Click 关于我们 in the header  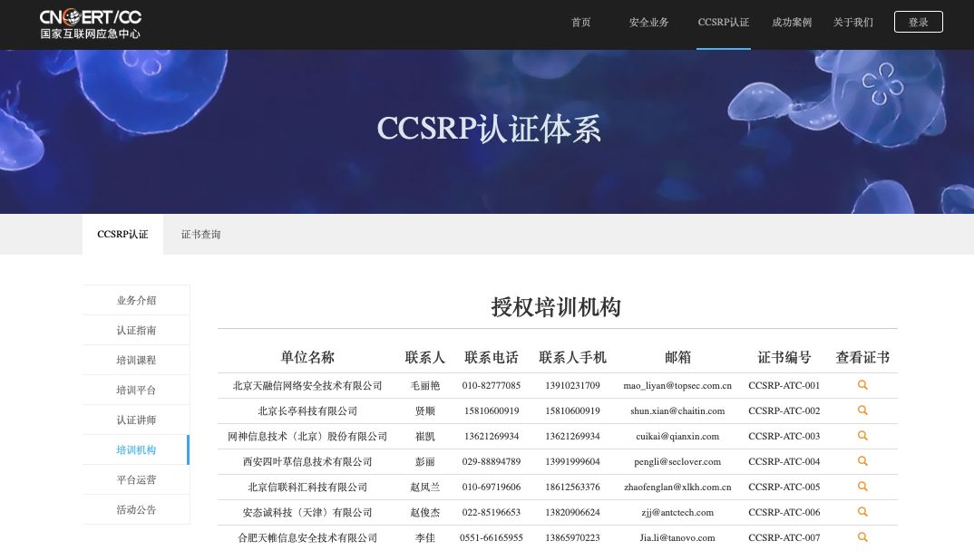(x=852, y=23)
